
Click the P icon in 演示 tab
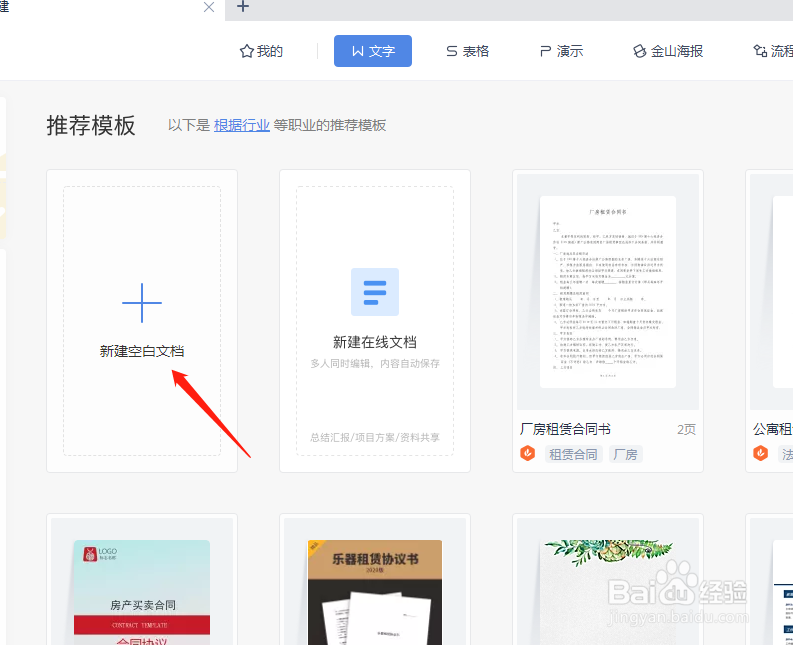(x=545, y=51)
